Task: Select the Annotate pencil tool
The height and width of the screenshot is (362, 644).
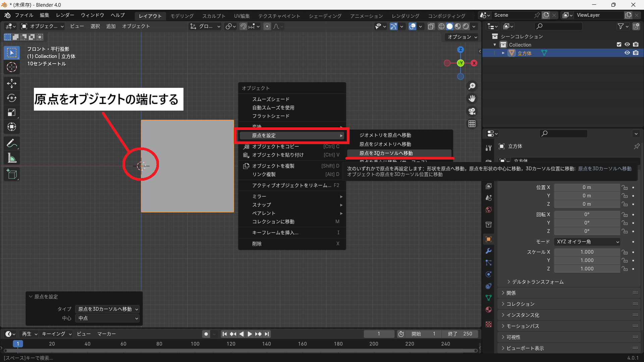Action: (12, 143)
